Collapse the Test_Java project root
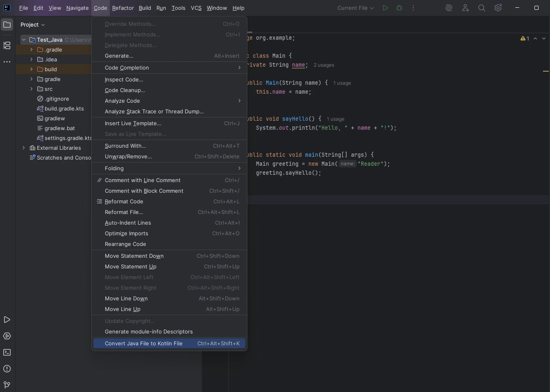The height and width of the screenshot is (392, 550). (24, 40)
